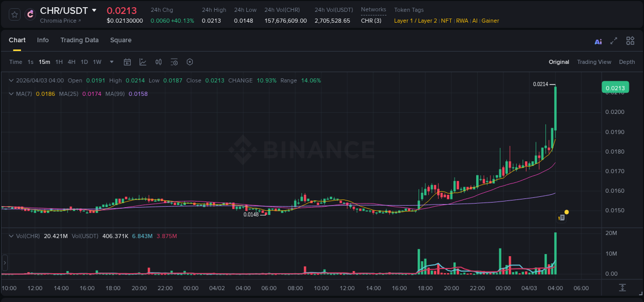Open indicators via the candlestick icon
The height and width of the screenshot is (302, 644).
coord(158,62)
